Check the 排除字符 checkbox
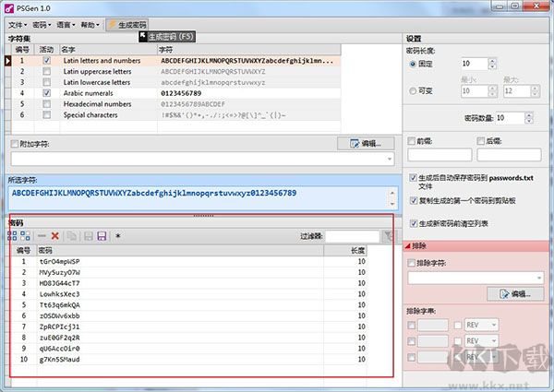The image size is (554, 392). point(411,263)
